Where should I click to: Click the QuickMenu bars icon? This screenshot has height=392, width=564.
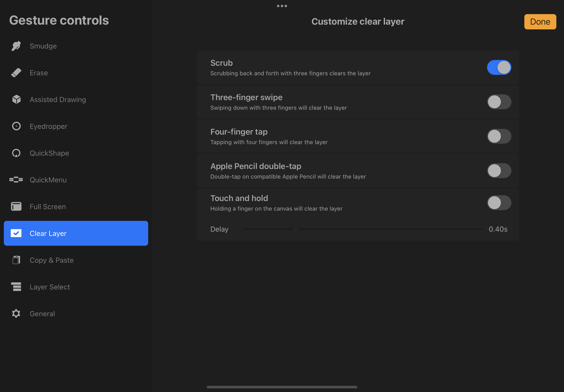click(16, 180)
